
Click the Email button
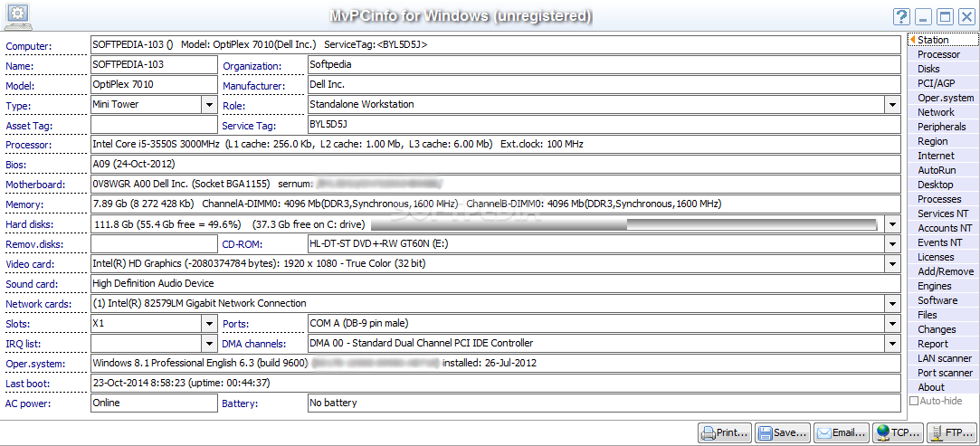point(842,432)
